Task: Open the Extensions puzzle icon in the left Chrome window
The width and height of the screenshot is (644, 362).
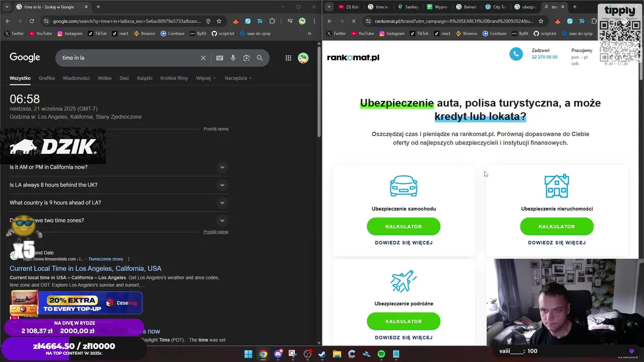Action: [x=272, y=21]
